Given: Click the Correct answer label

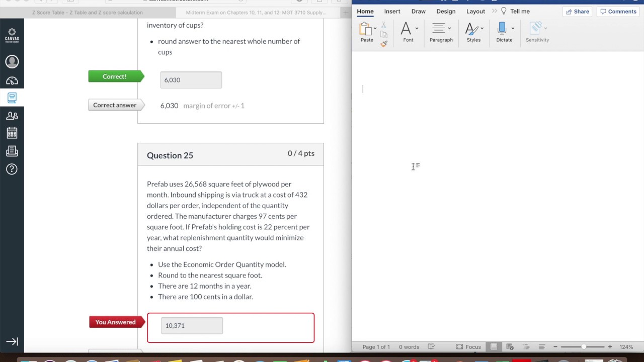Looking at the screenshot, I should (x=116, y=105).
